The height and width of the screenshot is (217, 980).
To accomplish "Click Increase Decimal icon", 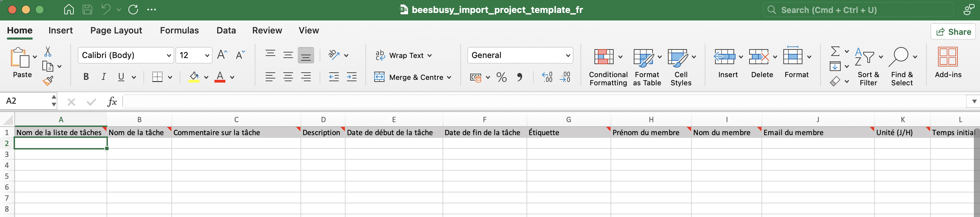I will (547, 77).
